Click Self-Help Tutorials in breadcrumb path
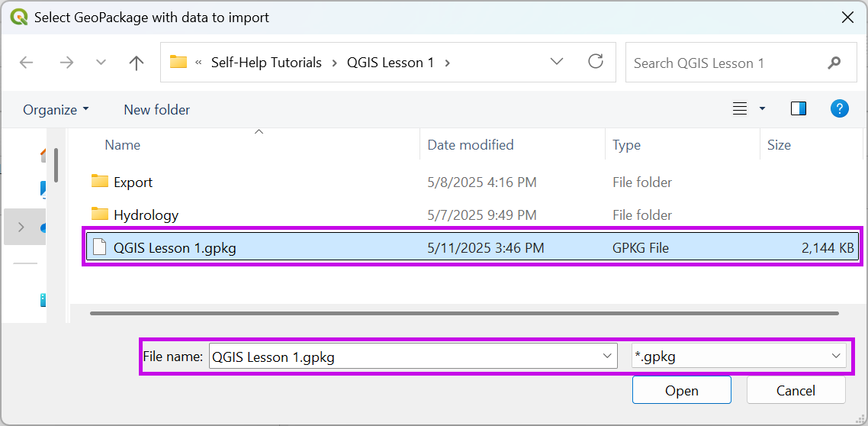The height and width of the screenshot is (426, 868). click(266, 63)
